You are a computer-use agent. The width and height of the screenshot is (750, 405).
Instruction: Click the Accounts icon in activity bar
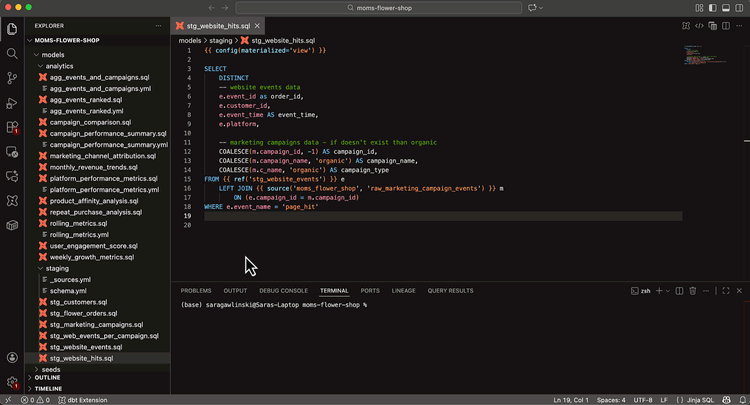(x=12, y=358)
